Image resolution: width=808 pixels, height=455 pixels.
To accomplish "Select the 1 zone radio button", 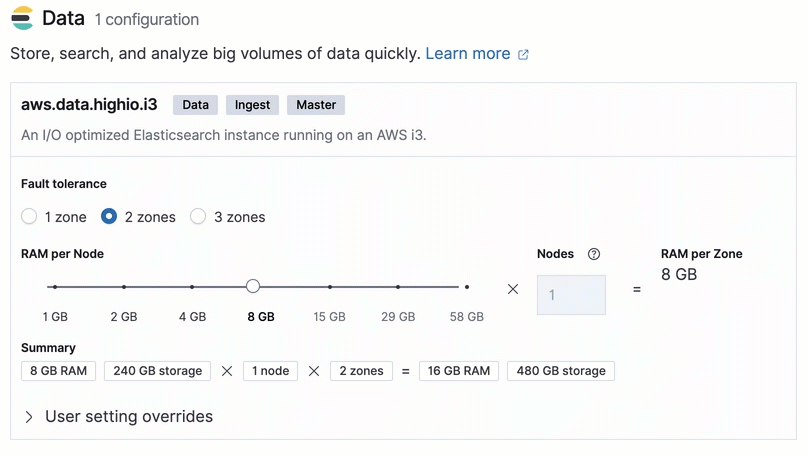I will coord(29,217).
